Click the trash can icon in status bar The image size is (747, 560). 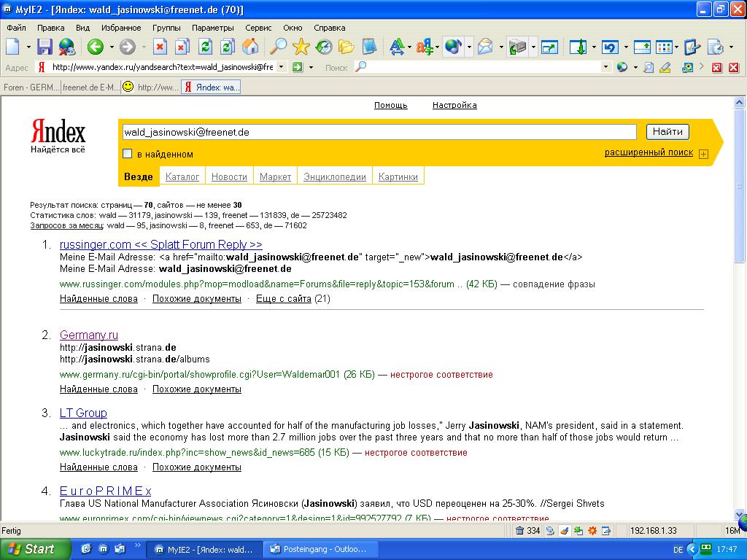[519, 531]
